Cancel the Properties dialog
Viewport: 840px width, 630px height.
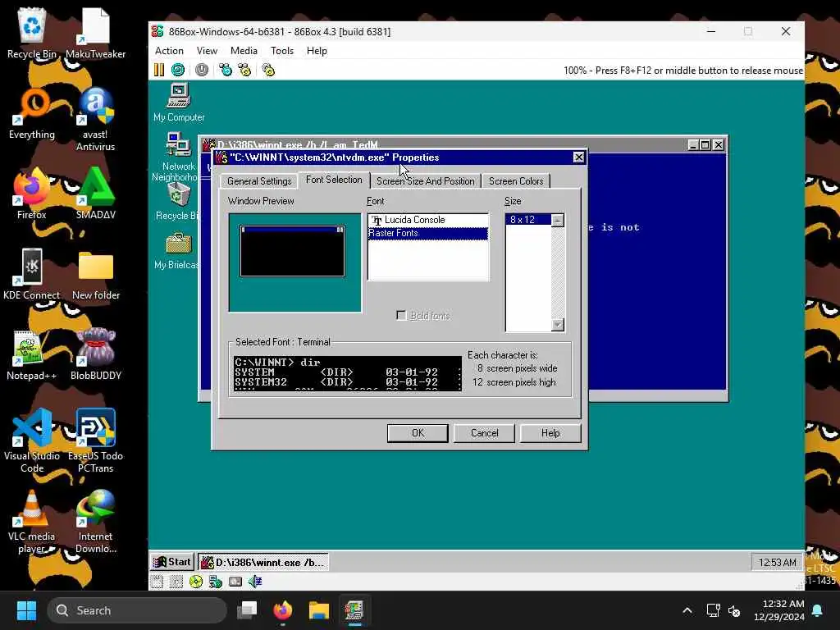coord(484,433)
